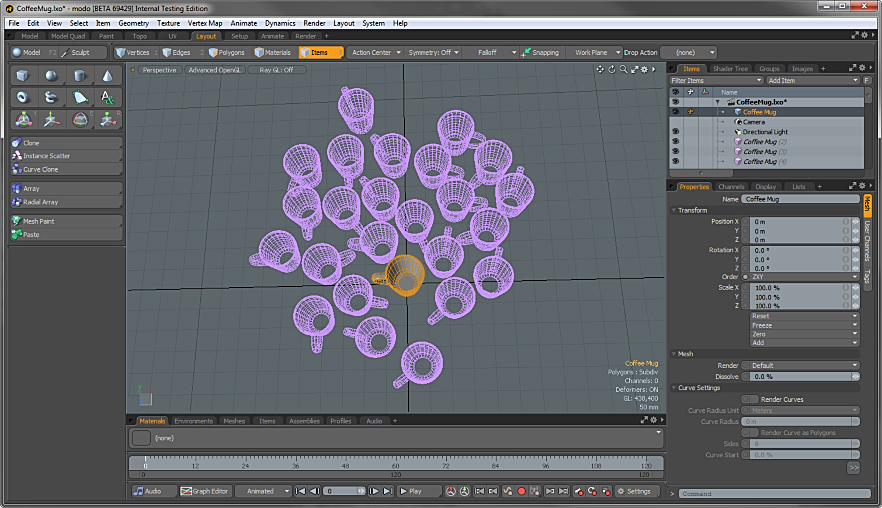The width and height of the screenshot is (882, 508).
Task: Select the Cube primitive tool
Action: coord(22,75)
